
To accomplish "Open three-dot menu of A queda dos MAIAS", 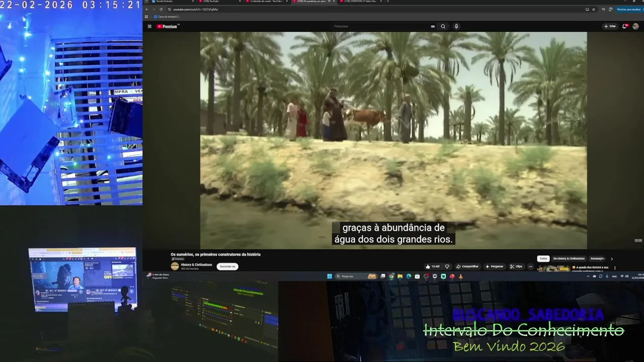I will pos(615,268).
